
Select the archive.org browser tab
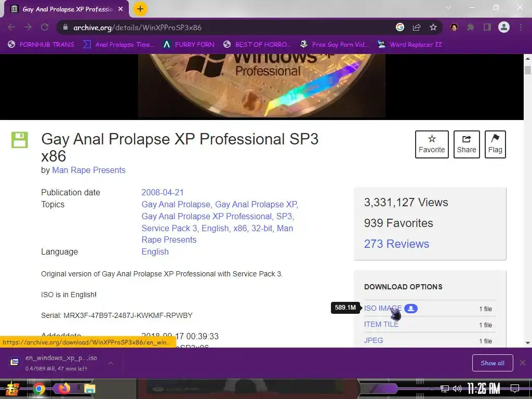point(66,9)
